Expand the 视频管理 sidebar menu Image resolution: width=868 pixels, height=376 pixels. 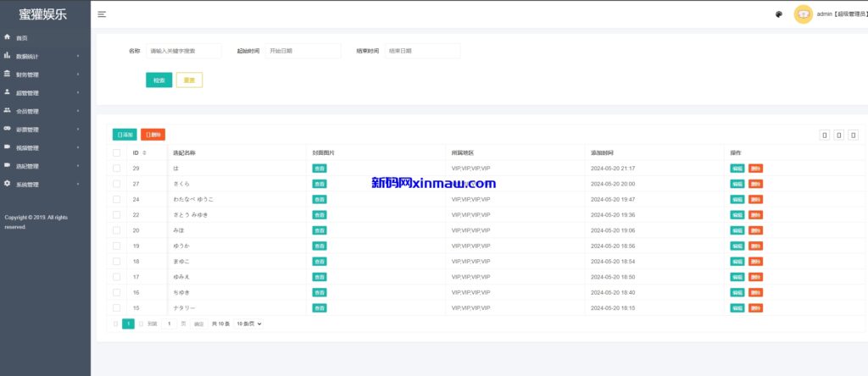click(x=42, y=147)
